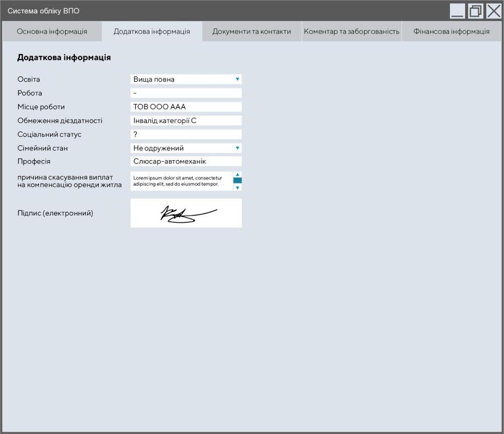Select the Додаткова інформація tab
The width and height of the screenshot is (504, 434).
tap(152, 31)
